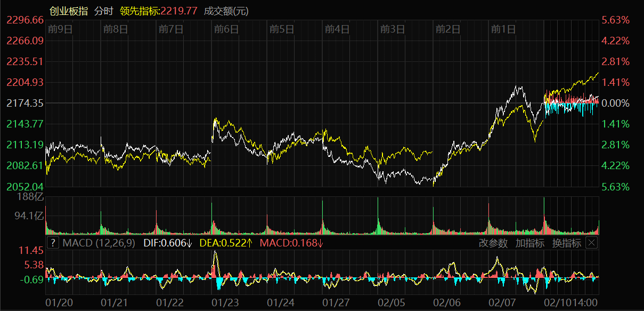Click the red 2.81% percent label
644x311 pixels.
click(x=615, y=62)
